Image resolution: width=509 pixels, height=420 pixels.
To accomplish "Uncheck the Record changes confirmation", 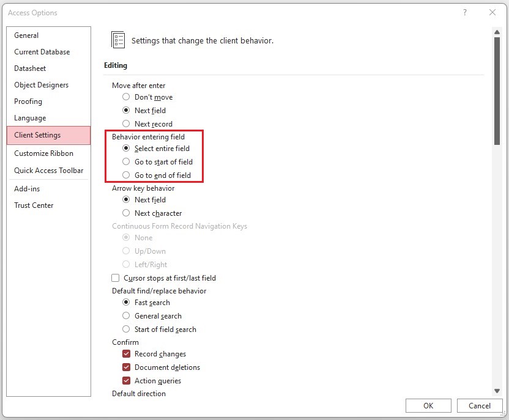I will (126, 353).
